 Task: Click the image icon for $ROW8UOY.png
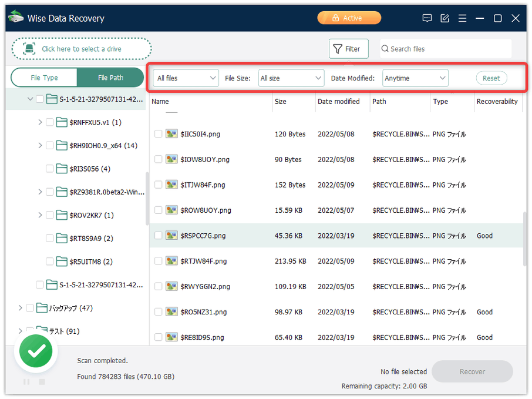point(171,210)
